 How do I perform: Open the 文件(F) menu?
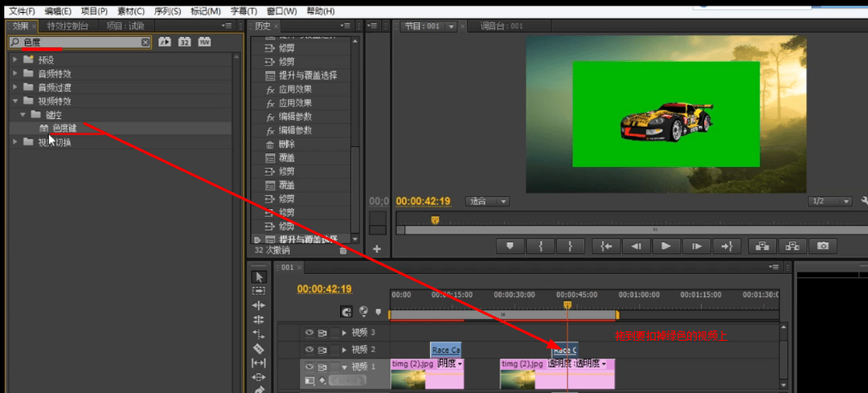pyautogui.click(x=22, y=11)
